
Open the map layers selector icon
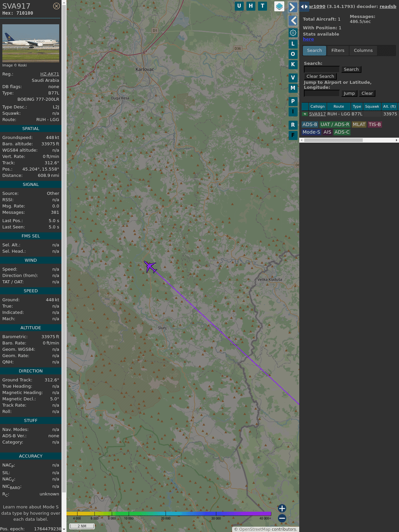click(x=279, y=6)
